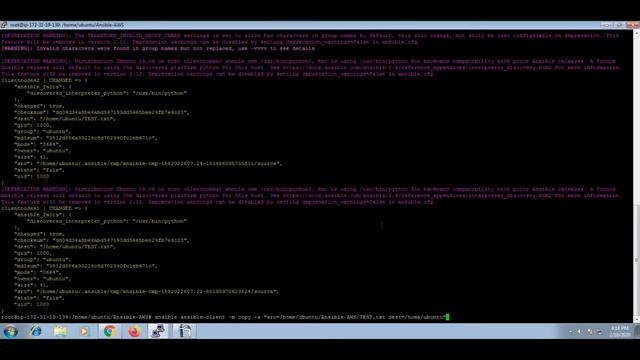Open the volume control in system tray
Screen dimensions: 640x360
(x=580, y=332)
